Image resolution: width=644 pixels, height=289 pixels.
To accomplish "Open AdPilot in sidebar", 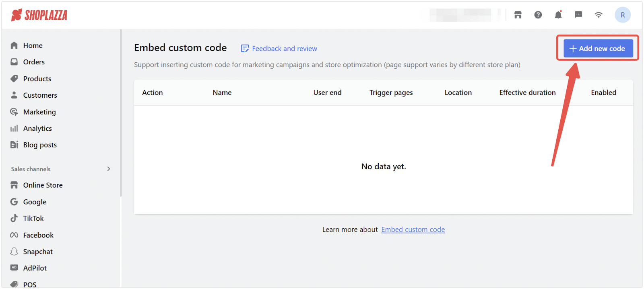I will 35,268.
